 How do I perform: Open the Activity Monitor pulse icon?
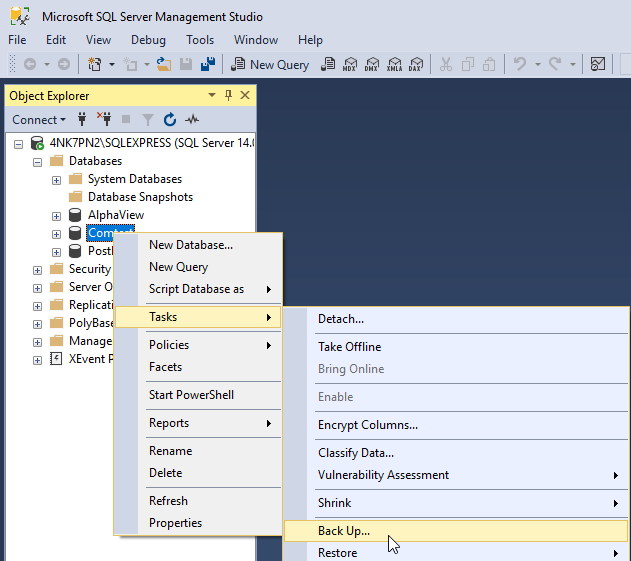(193, 120)
